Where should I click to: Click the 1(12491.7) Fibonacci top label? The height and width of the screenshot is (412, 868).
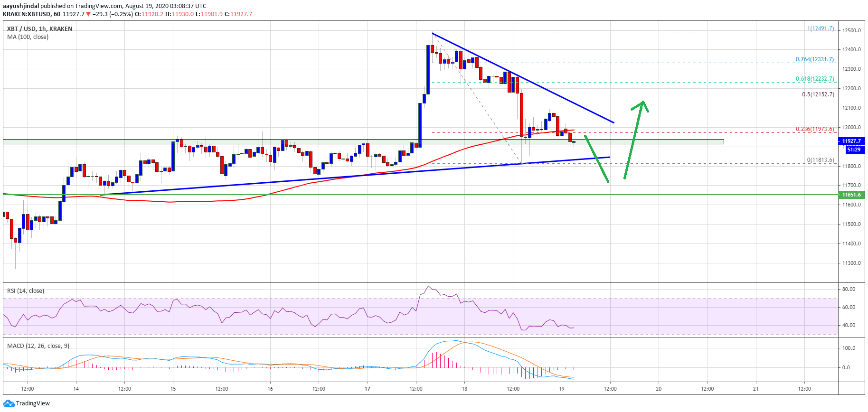point(820,28)
